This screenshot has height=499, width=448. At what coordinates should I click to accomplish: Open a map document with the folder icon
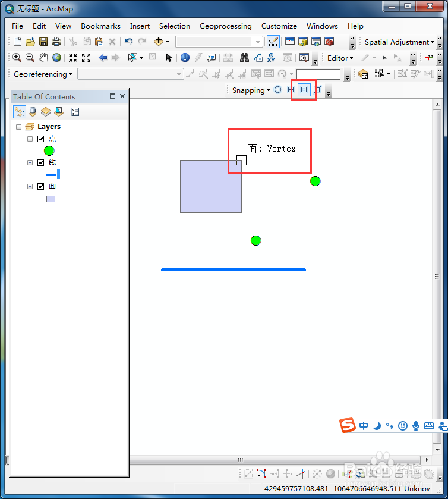[x=30, y=42]
